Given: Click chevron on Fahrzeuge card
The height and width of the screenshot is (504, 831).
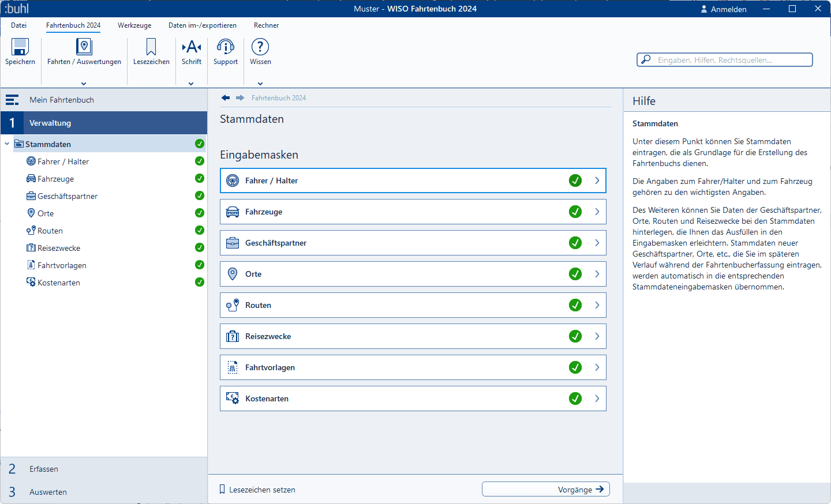Looking at the screenshot, I should click(597, 212).
